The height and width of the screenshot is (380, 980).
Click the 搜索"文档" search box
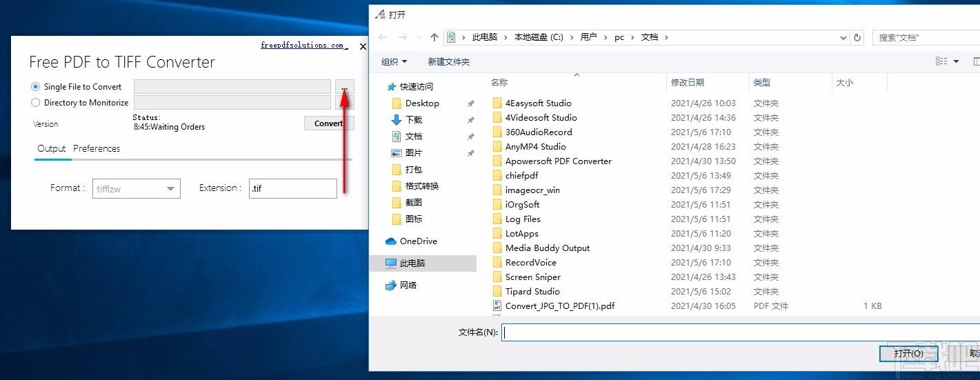coord(926,37)
